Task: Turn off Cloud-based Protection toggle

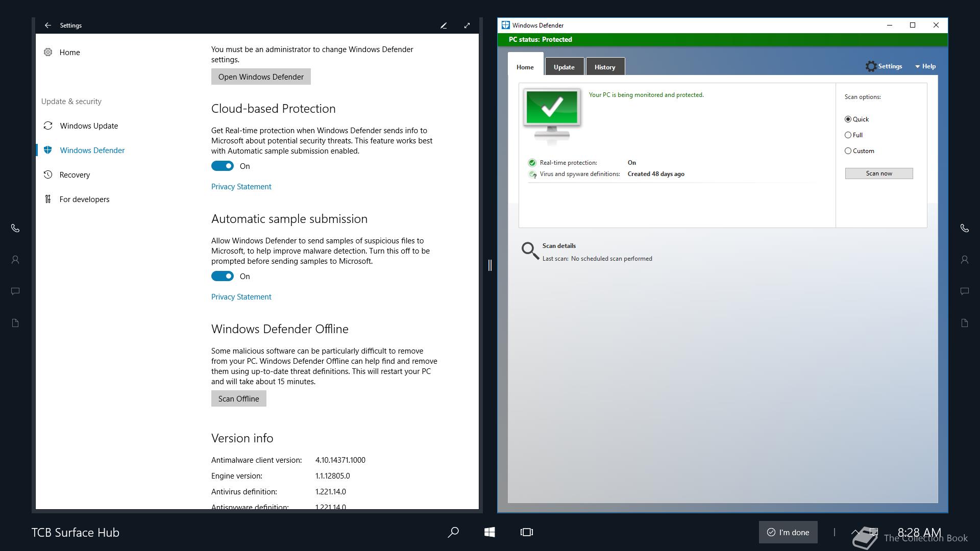Action: click(x=223, y=166)
